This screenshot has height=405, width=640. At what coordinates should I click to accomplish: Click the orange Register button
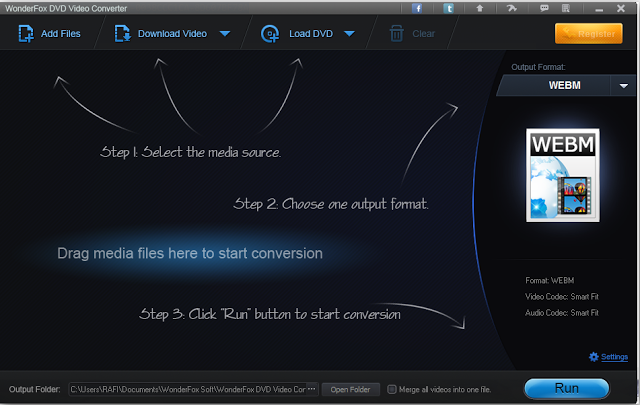(x=589, y=33)
